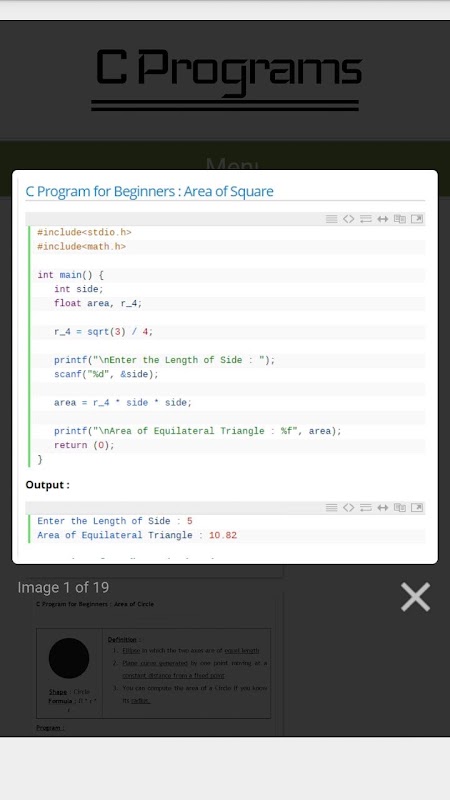Screen dimensions: 450x800
Task: Open the Output block in a new window
Action: pyautogui.click(x=417, y=507)
